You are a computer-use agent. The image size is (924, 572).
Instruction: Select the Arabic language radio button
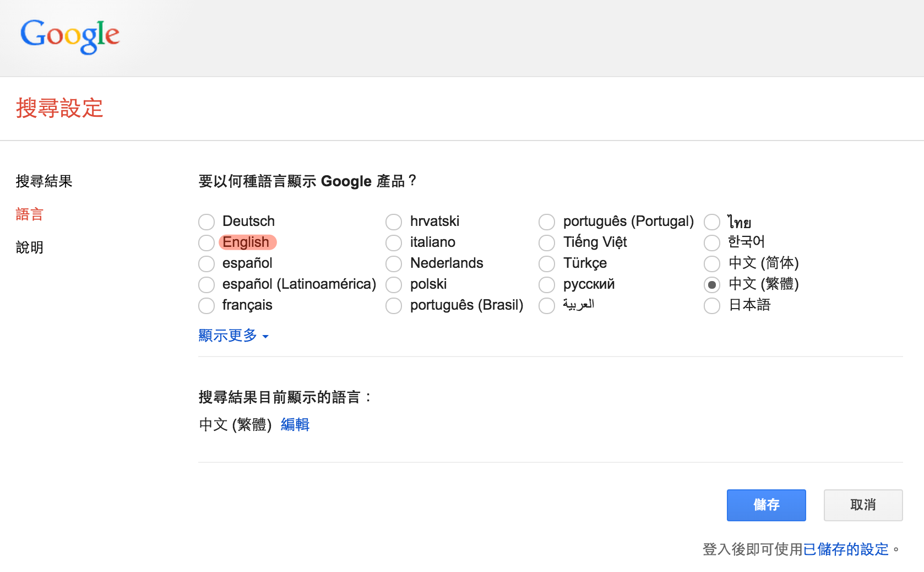click(x=547, y=306)
